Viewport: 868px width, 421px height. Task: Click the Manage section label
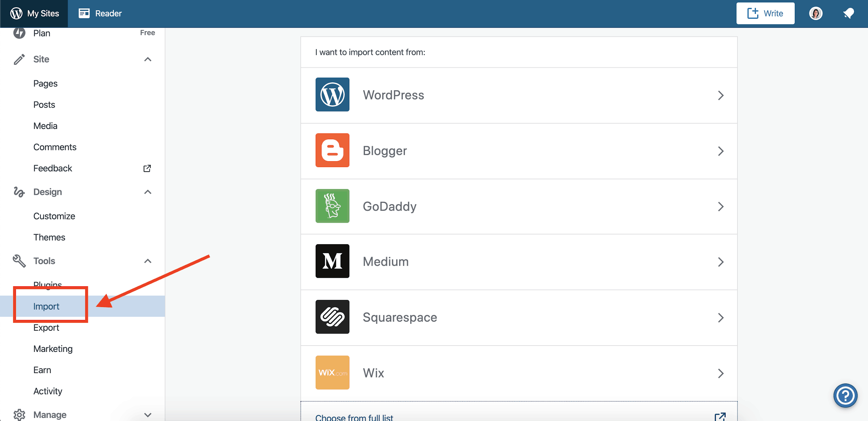[50, 415]
